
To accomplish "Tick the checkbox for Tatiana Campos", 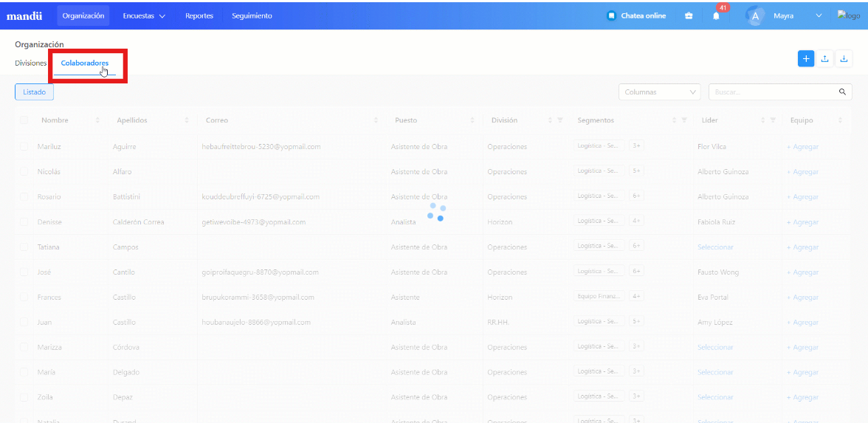I will point(24,247).
